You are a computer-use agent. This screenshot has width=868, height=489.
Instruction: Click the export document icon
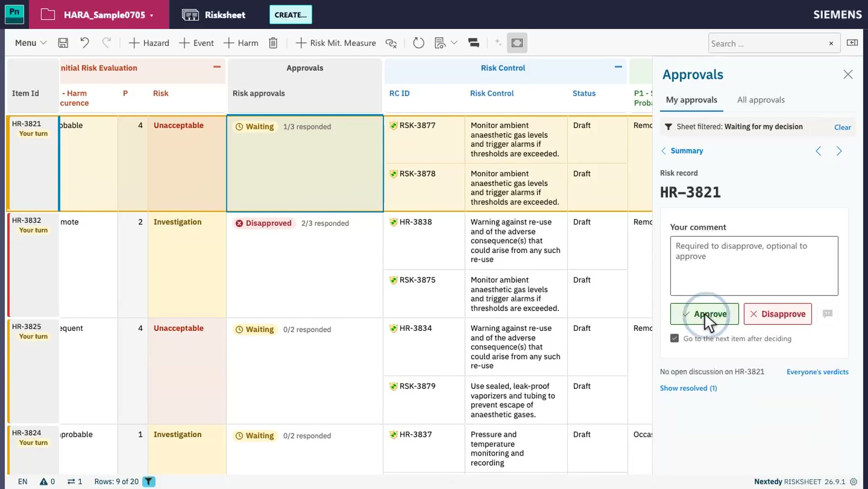point(440,43)
